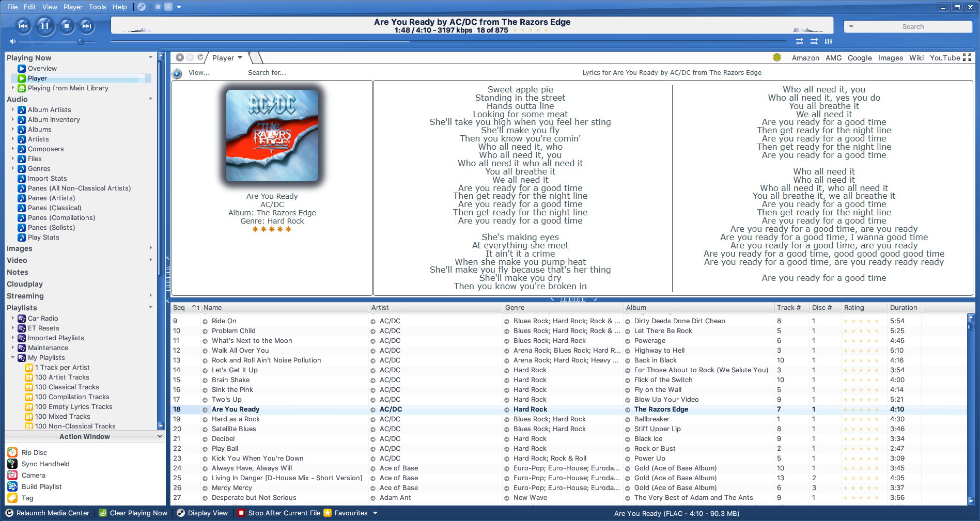Collapse the My Playlists group
The image size is (980, 521).
pos(13,357)
